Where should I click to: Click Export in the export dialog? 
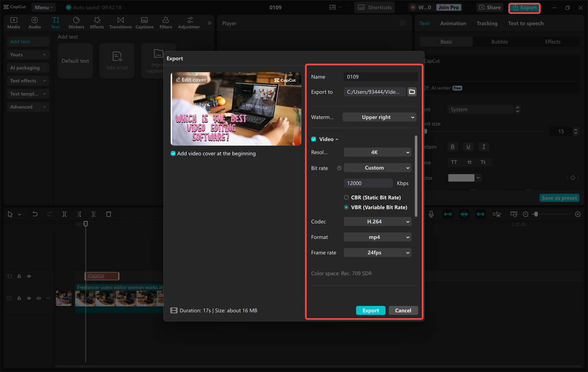(370, 310)
